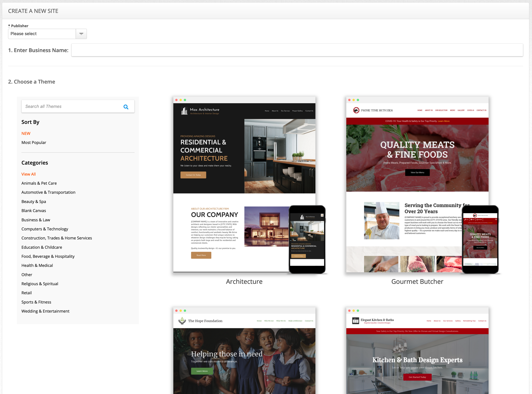Filter by Wedding & Entertainment
532x394 pixels.
pyautogui.click(x=45, y=311)
